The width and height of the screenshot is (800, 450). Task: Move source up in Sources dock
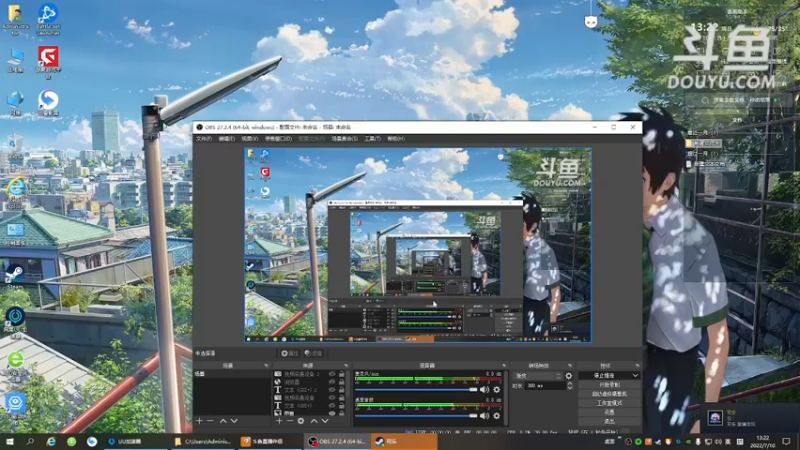(x=314, y=421)
